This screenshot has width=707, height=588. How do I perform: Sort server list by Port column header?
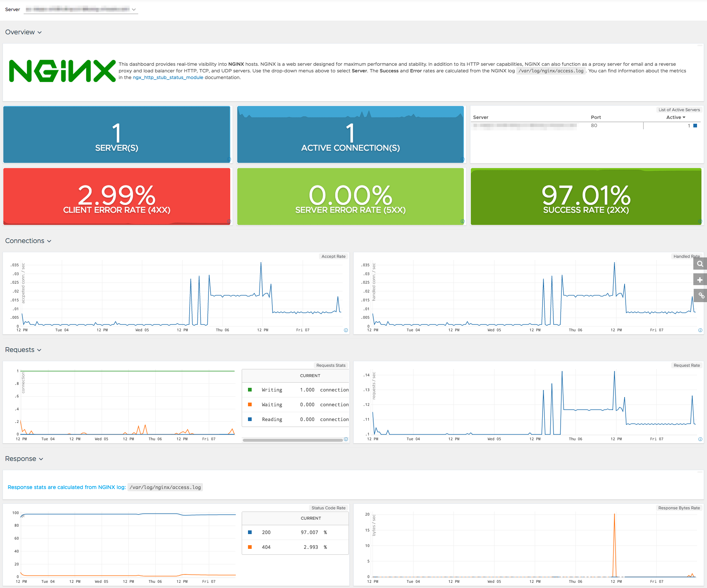click(x=595, y=117)
